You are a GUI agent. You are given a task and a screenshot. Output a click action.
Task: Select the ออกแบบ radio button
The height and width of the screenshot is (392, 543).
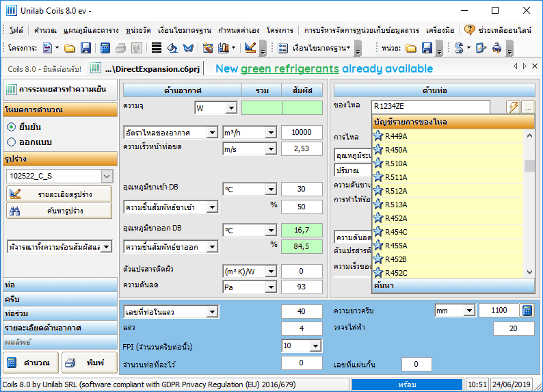pyautogui.click(x=12, y=142)
